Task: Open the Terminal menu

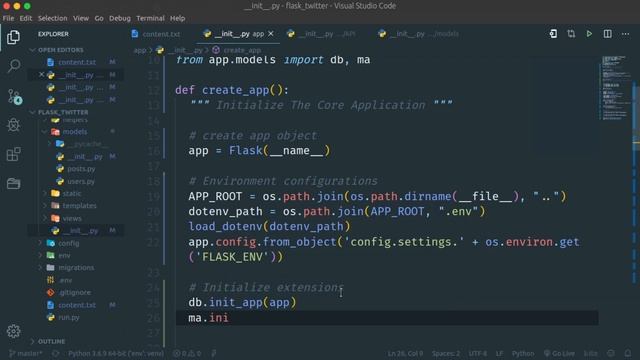Action: 150,18
